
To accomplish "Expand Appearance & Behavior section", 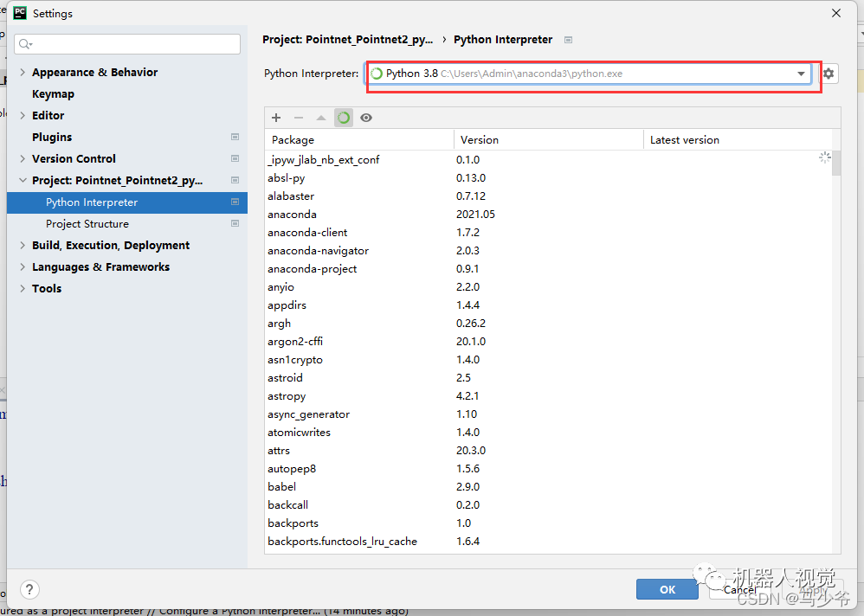I will (x=23, y=72).
